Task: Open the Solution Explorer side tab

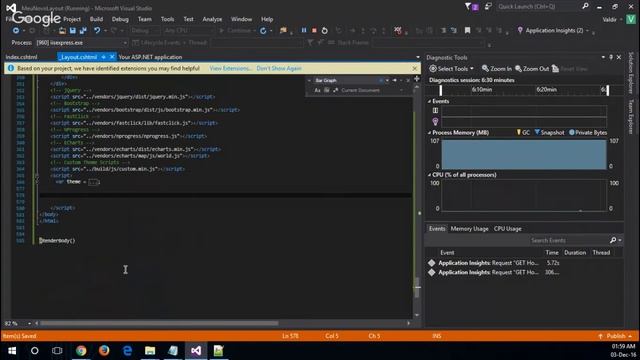Action: pos(631,73)
